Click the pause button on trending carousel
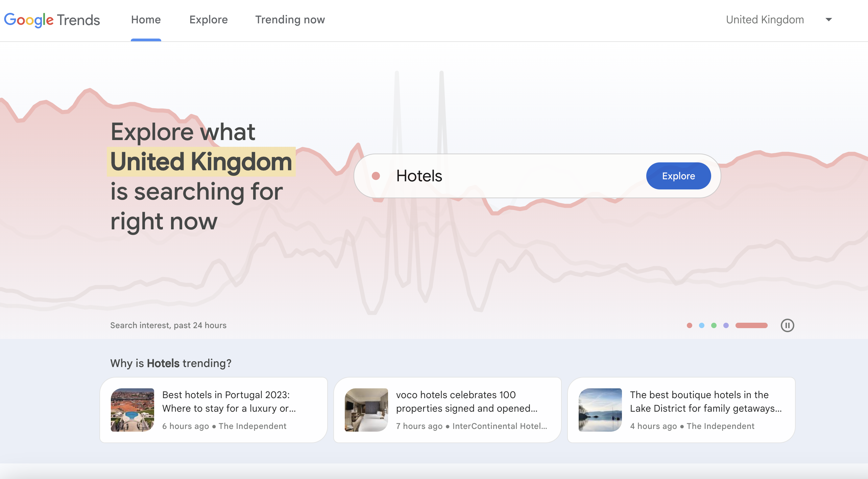The width and height of the screenshot is (868, 479). point(787,325)
